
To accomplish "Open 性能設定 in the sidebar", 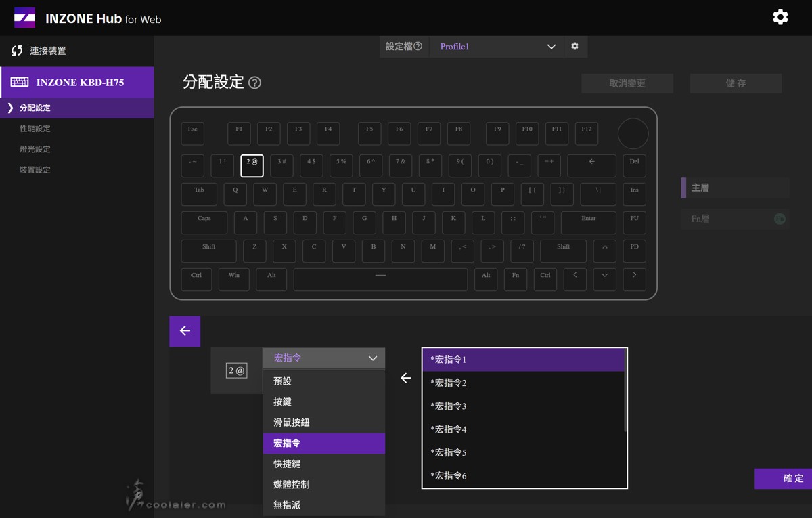I will (x=35, y=129).
